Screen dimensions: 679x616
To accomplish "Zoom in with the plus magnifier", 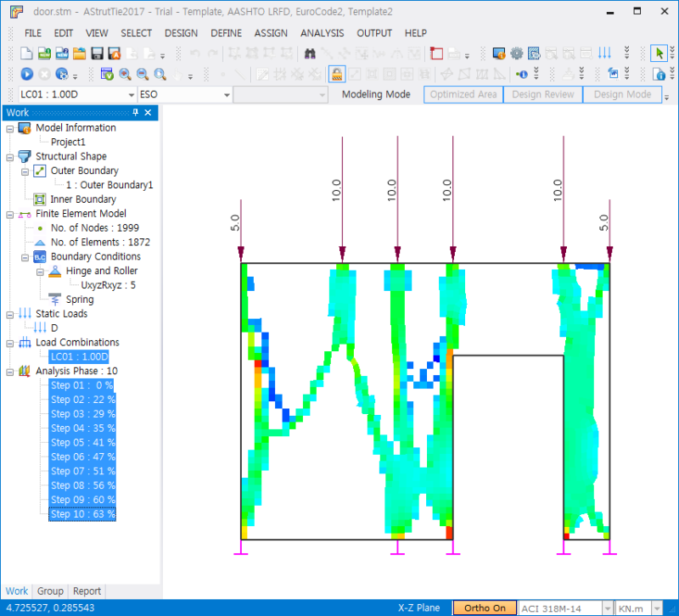I will [125, 74].
